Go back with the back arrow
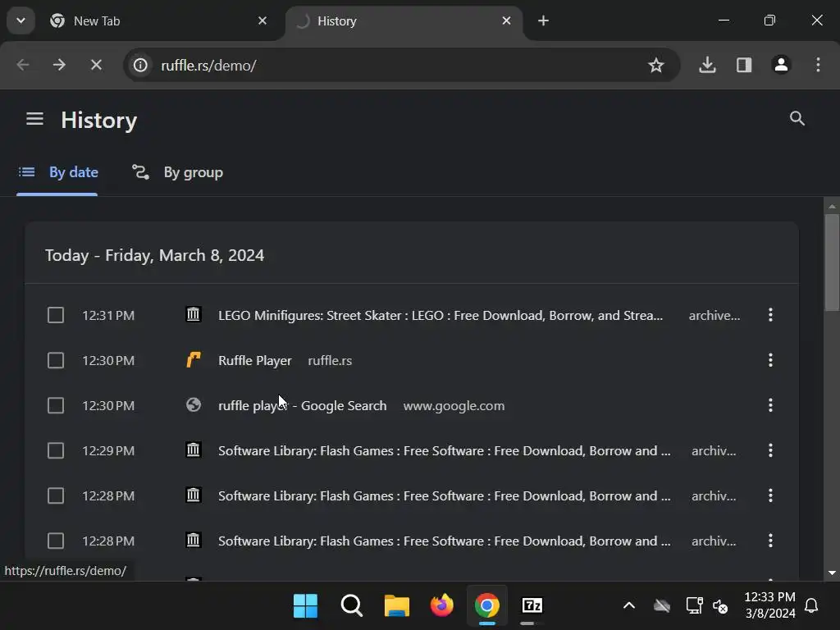 click(22, 65)
